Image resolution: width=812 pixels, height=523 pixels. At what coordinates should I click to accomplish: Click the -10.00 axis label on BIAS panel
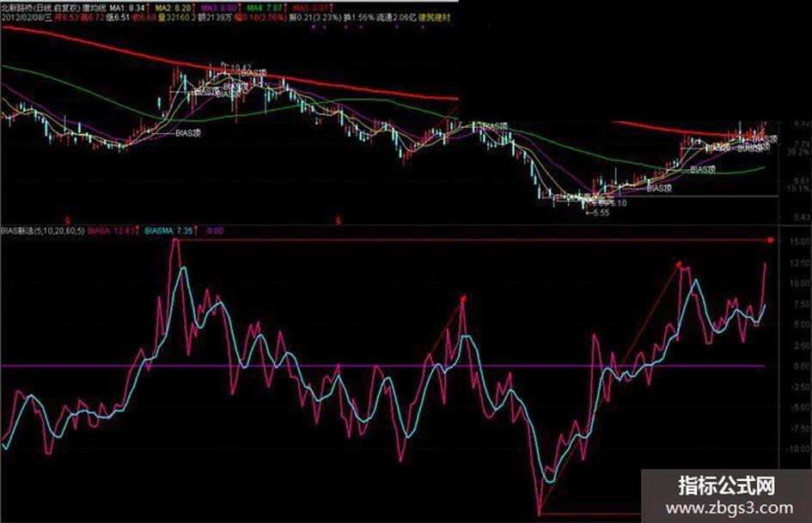point(798,448)
